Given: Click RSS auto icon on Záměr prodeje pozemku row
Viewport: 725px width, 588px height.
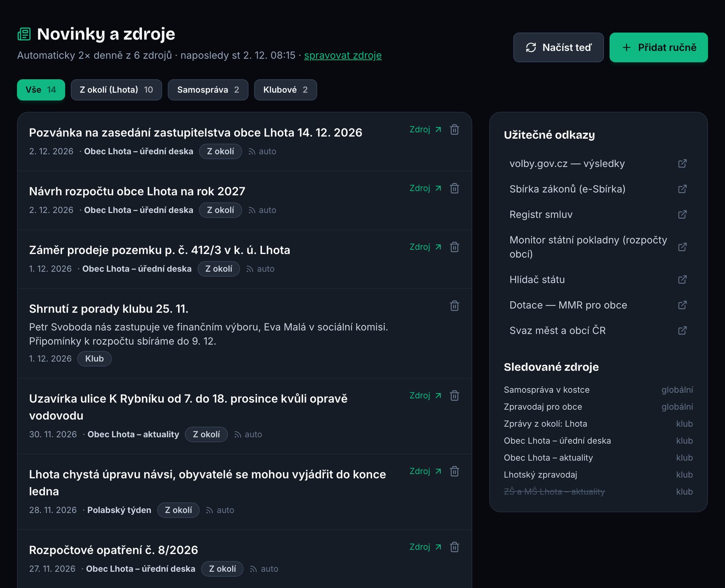Looking at the screenshot, I should pos(250,269).
